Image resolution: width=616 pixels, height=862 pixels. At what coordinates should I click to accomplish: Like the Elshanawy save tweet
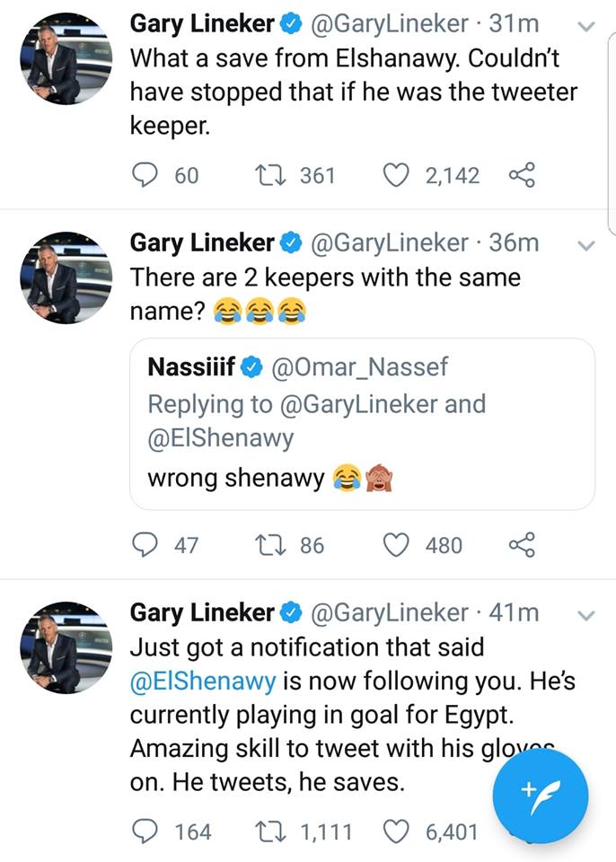coord(396,175)
